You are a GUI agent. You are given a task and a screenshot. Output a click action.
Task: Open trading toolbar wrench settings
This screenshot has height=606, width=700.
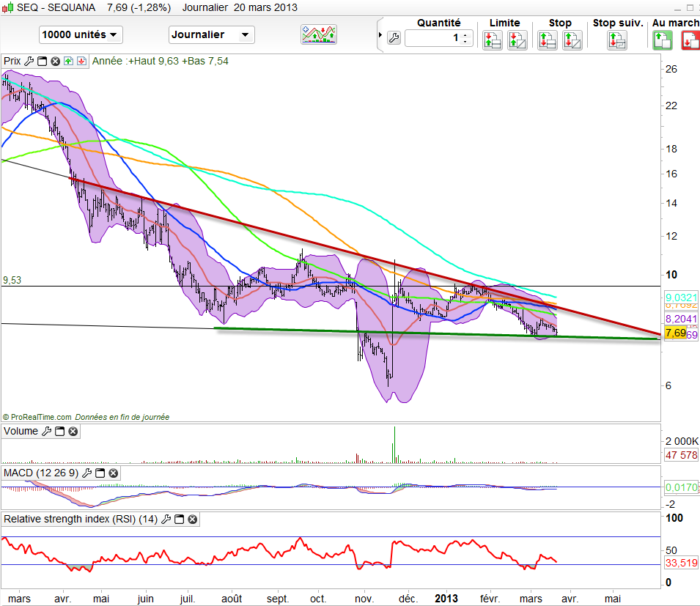(394, 38)
